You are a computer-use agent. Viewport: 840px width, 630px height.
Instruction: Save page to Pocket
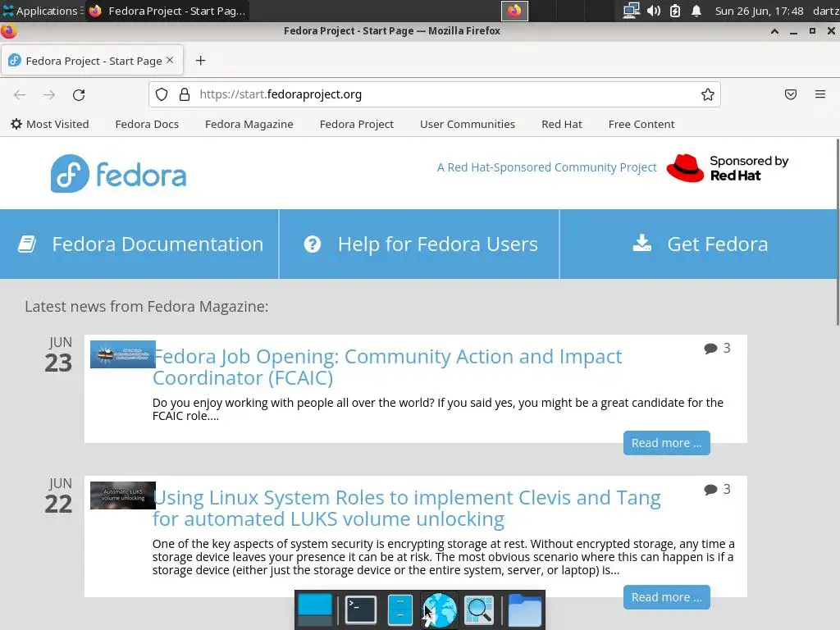click(791, 95)
